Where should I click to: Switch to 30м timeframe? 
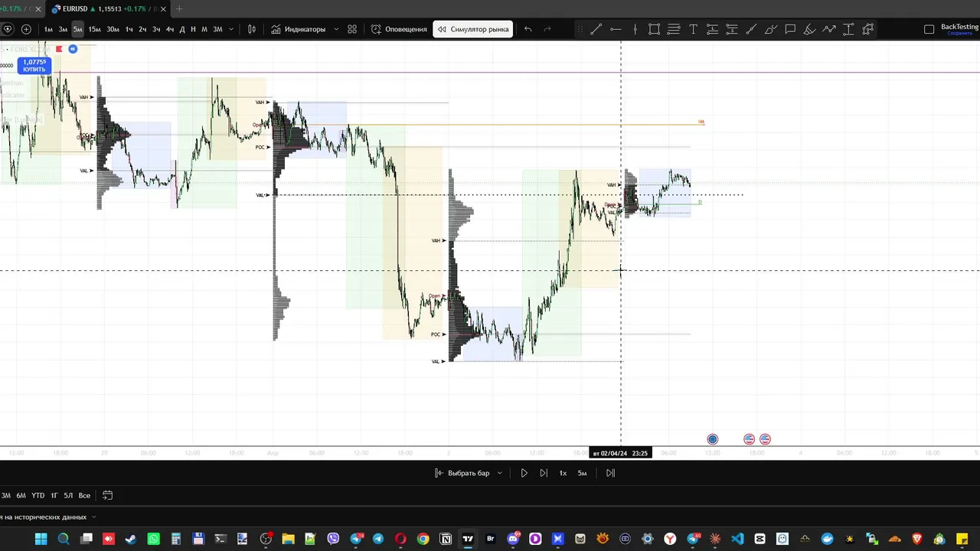pyautogui.click(x=113, y=29)
